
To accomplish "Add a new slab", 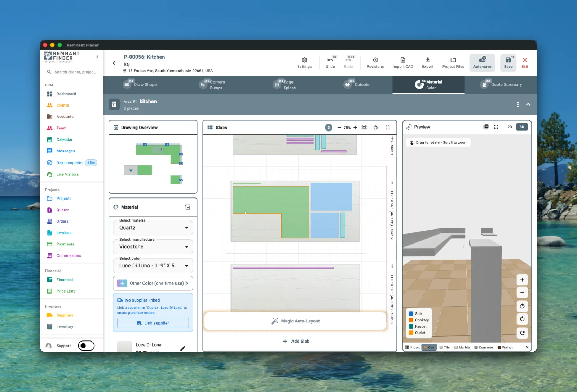I will pyautogui.click(x=296, y=341).
